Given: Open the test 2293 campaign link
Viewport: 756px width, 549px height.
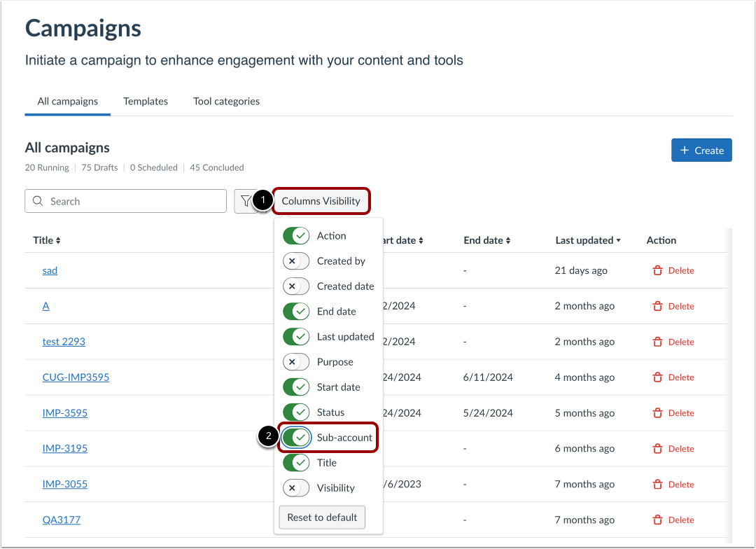Looking at the screenshot, I should tap(64, 341).
